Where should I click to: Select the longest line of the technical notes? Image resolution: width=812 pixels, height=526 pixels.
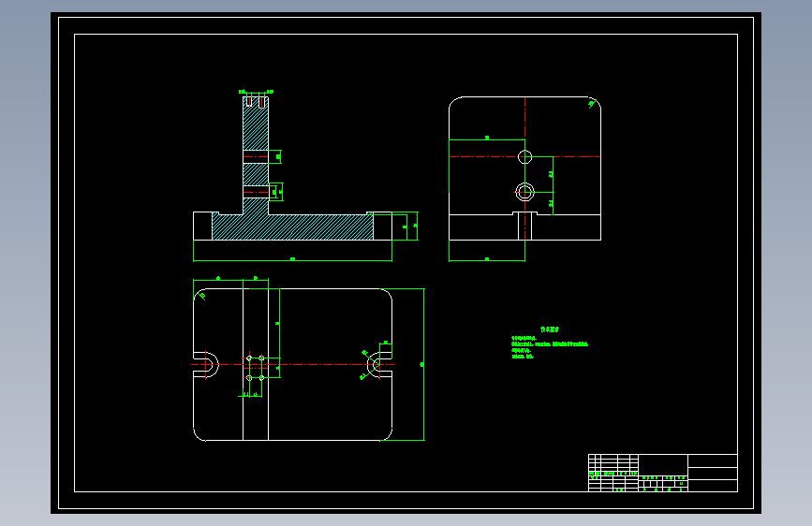coord(550,344)
